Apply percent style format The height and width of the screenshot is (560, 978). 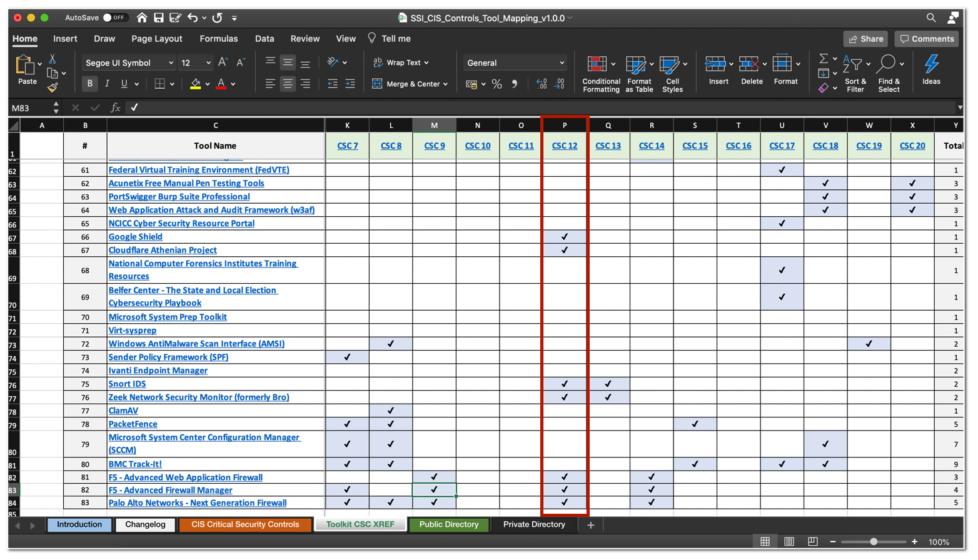tap(497, 84)
